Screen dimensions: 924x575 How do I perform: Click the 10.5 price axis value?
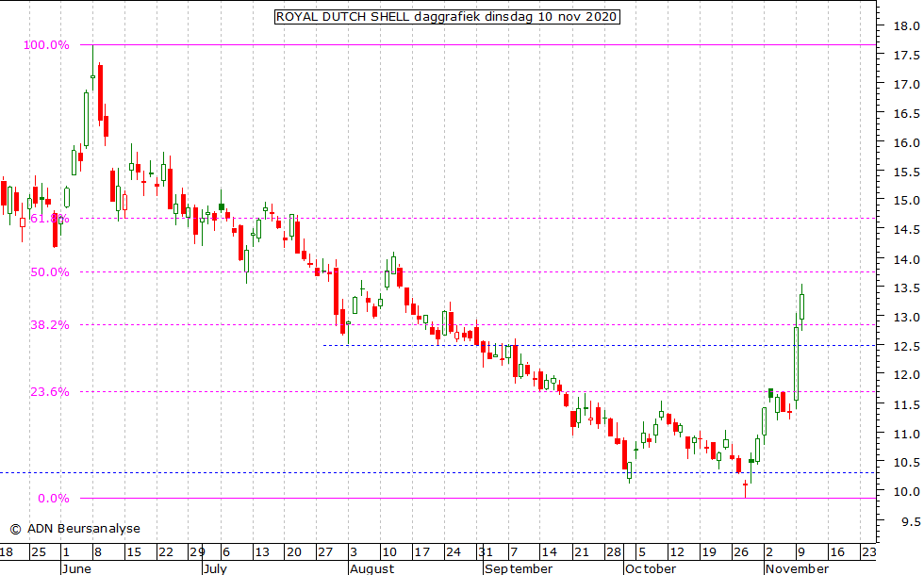(906, 463)
